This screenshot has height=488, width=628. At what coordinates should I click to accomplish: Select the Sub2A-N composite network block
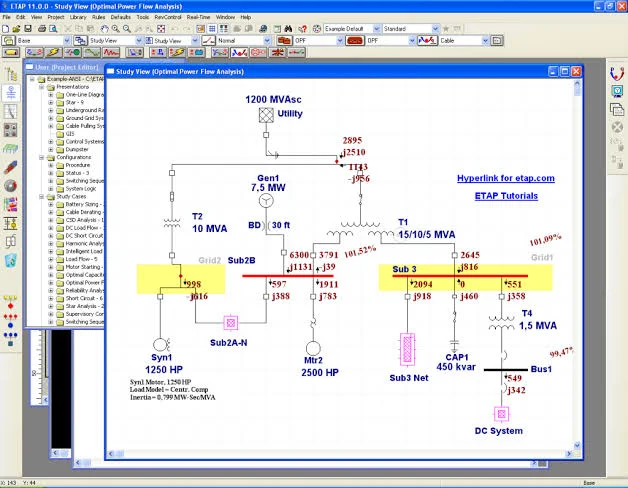(x=230, y=323)
